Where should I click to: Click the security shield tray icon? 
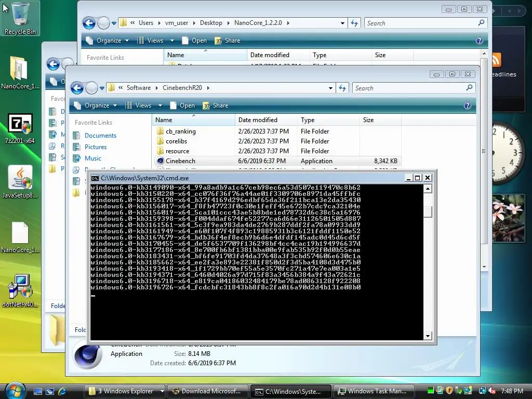click(449, 391)
